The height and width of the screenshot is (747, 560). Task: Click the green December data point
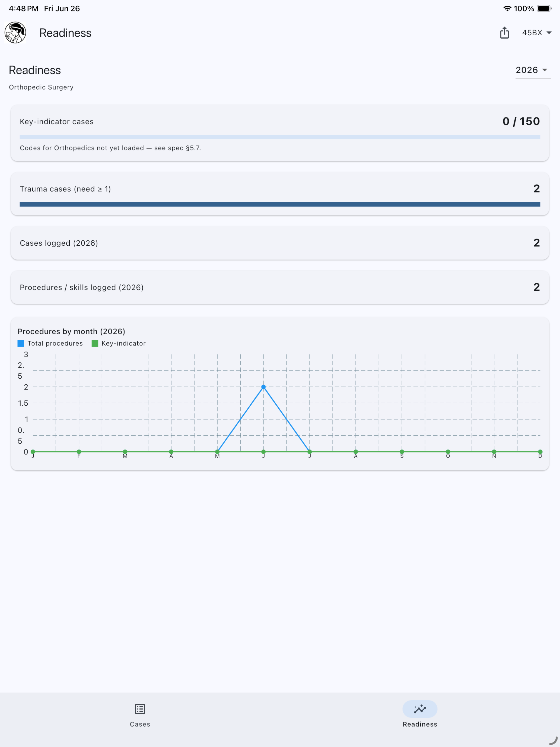tap(540, 452)
